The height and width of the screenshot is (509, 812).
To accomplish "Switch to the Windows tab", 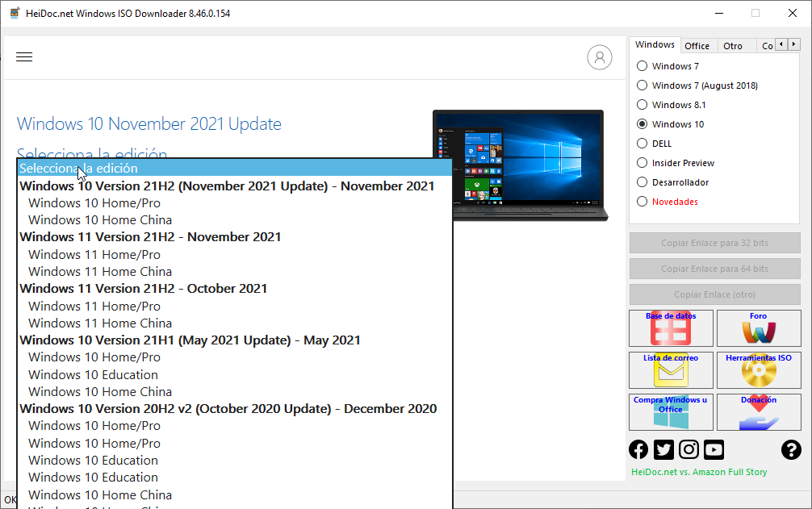I will (x=655, y=44).
